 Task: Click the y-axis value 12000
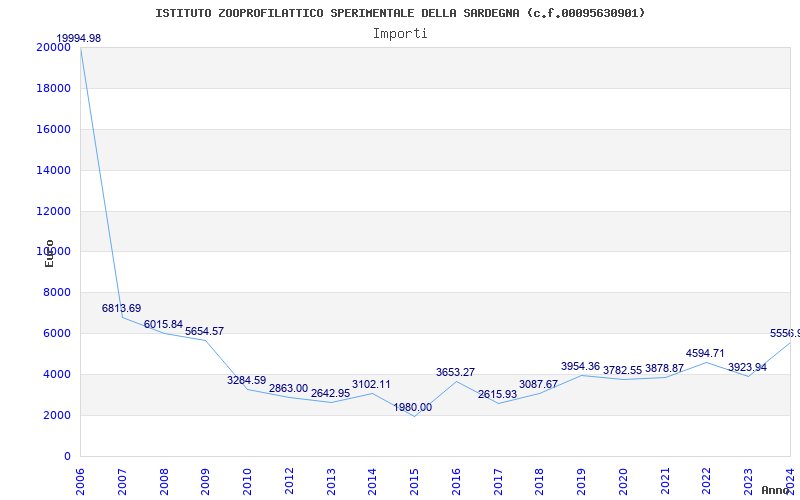(53, 211)
